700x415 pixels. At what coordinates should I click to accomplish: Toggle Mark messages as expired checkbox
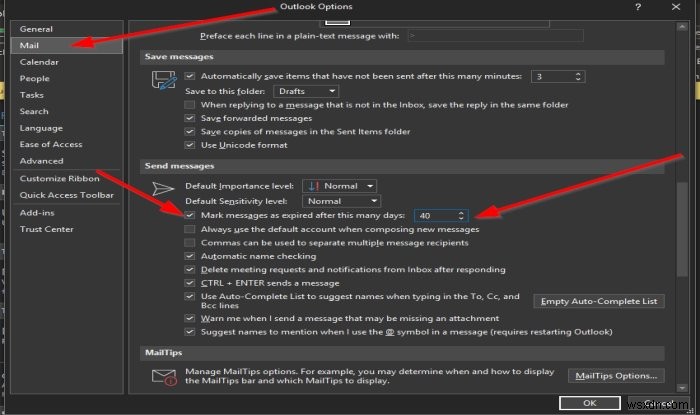point(190,215)
